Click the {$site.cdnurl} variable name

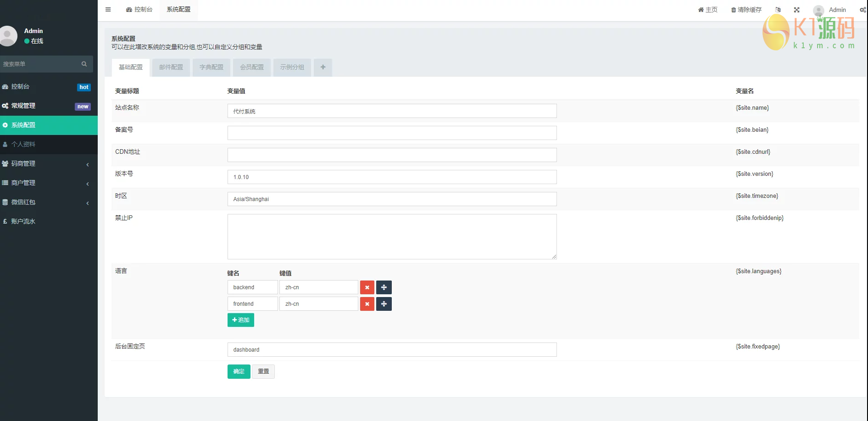tap(753, 152)
